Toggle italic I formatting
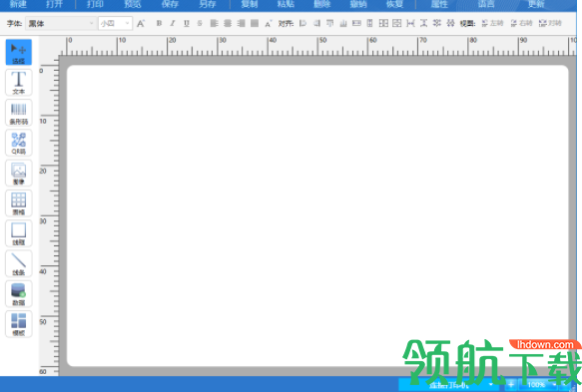Viewport: 582px width, 392px height. click(x=173, y=23)
